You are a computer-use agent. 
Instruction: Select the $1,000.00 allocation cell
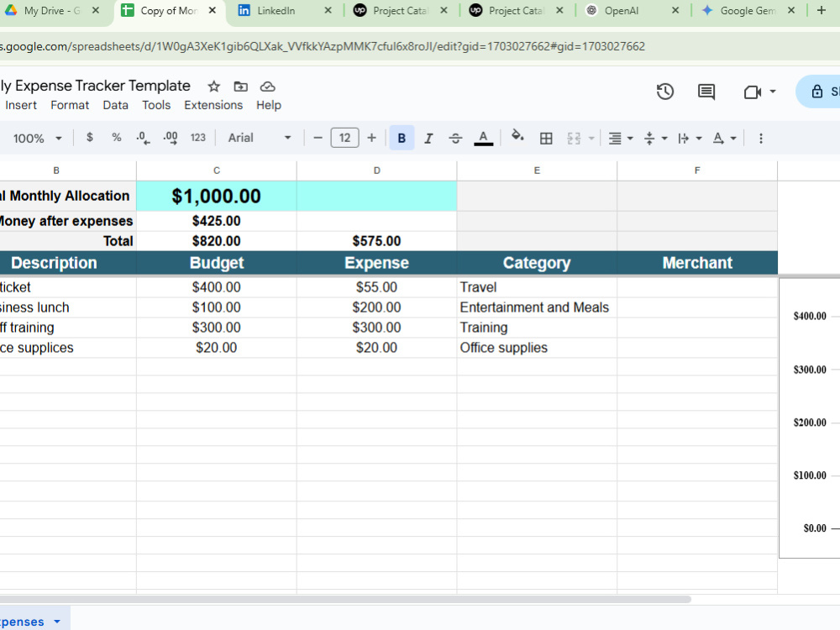coord(217,196)
